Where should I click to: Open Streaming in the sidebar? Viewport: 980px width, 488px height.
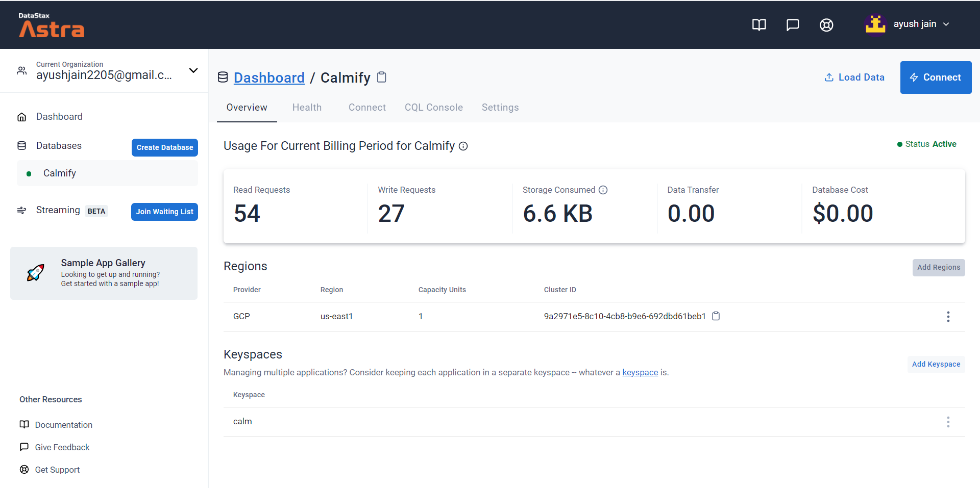[x=58, y=210]
